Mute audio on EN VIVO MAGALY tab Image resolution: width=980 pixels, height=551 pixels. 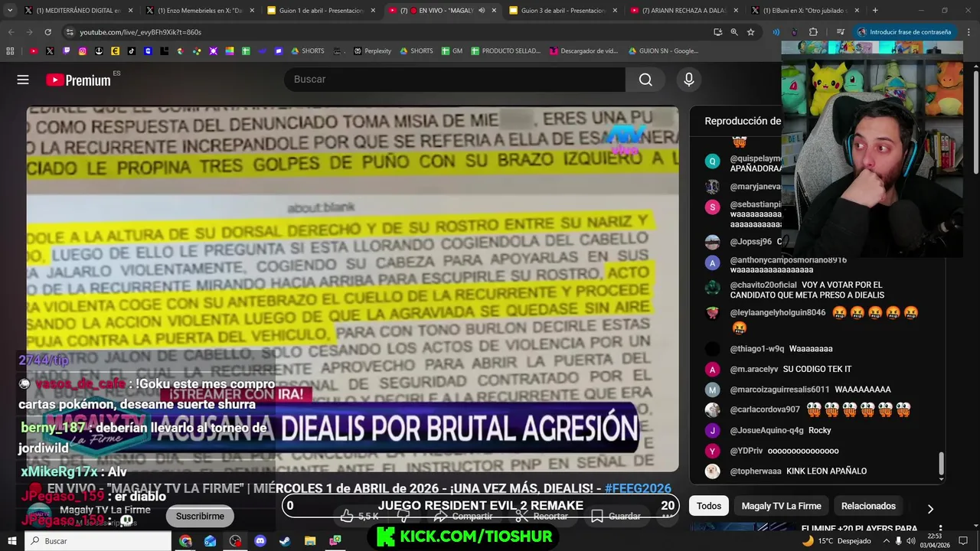(482, 11)
